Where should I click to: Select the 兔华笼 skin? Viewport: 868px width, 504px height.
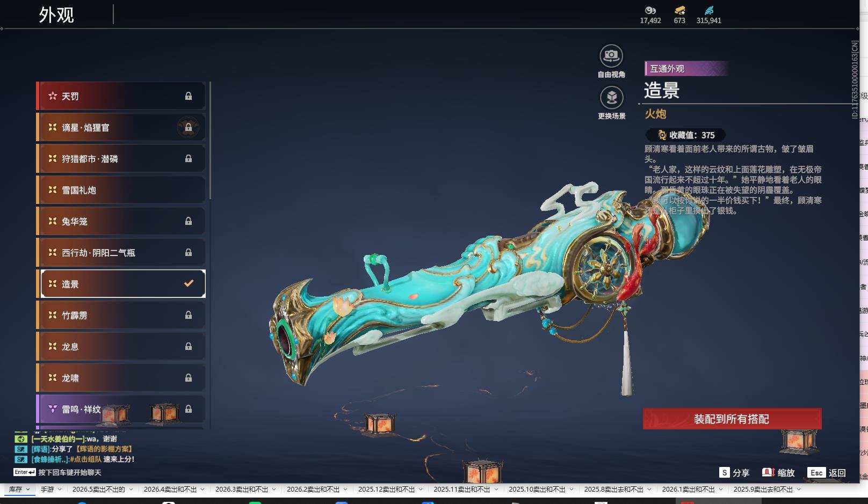pos(121,221)
